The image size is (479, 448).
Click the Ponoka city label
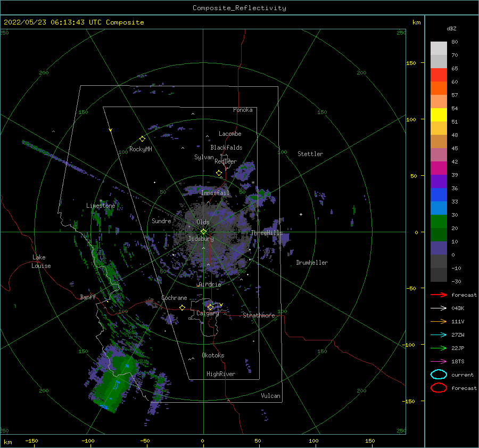243,110
